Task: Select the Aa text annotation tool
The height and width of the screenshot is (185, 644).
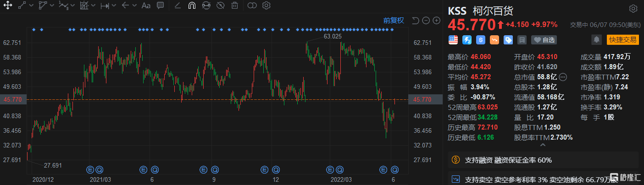Action: tap(146, 6)
